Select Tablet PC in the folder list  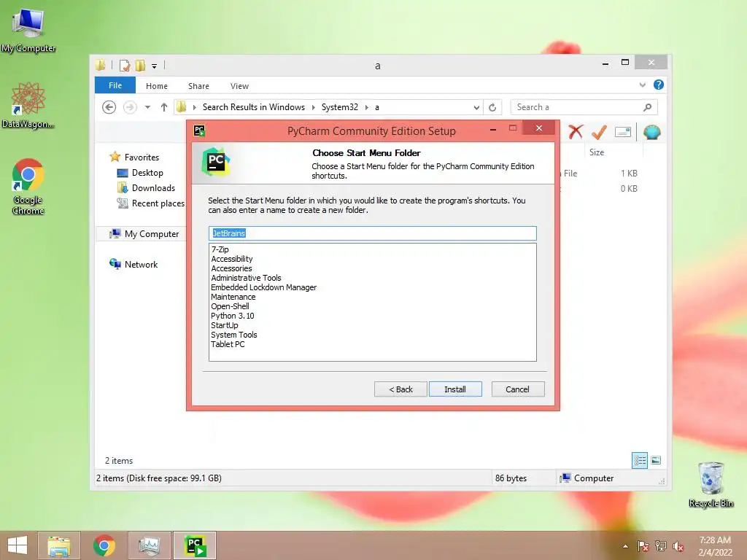[x=228, y=344]
